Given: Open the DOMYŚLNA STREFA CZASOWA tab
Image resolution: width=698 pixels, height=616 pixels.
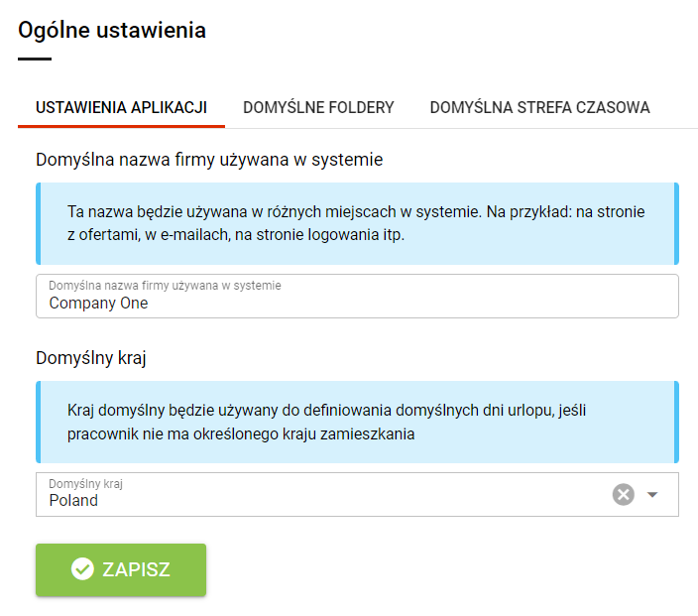Looking at the screenshot, I should [x=539, y=108].
